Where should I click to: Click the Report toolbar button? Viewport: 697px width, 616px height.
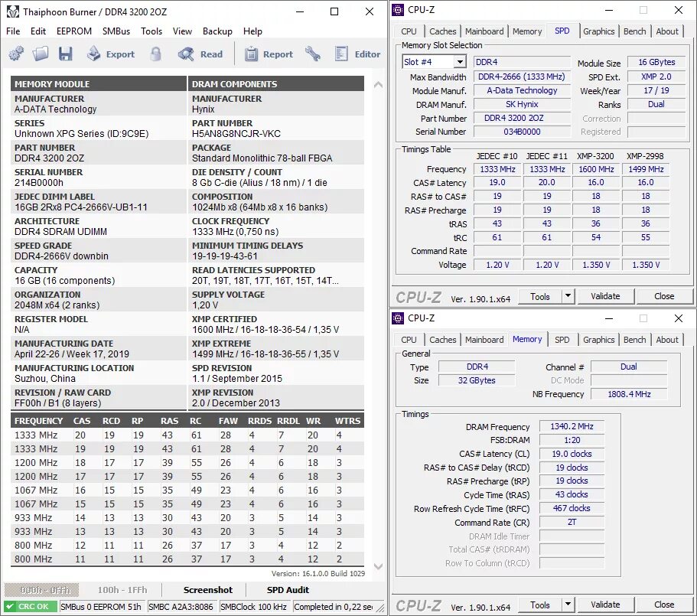269,54
